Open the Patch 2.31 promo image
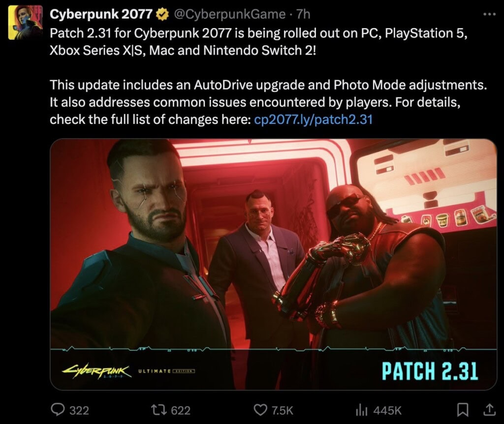This screenshot has width=504, height=424. coord(274,264)
